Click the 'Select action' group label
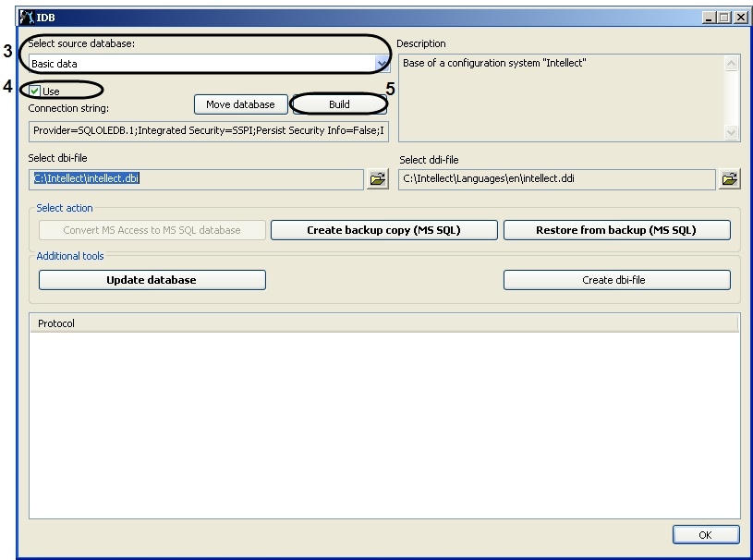Viewport: 753px width, 560px height. coord(65,208)
